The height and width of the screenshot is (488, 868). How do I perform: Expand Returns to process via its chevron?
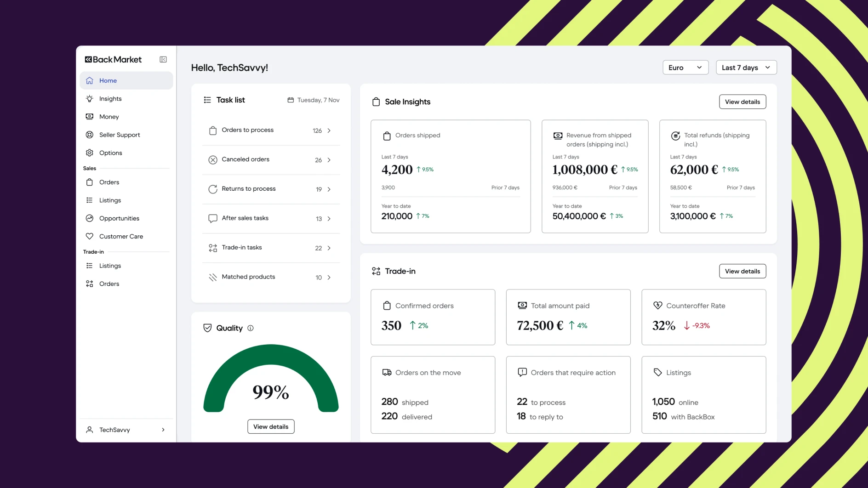tap(329, 189)
